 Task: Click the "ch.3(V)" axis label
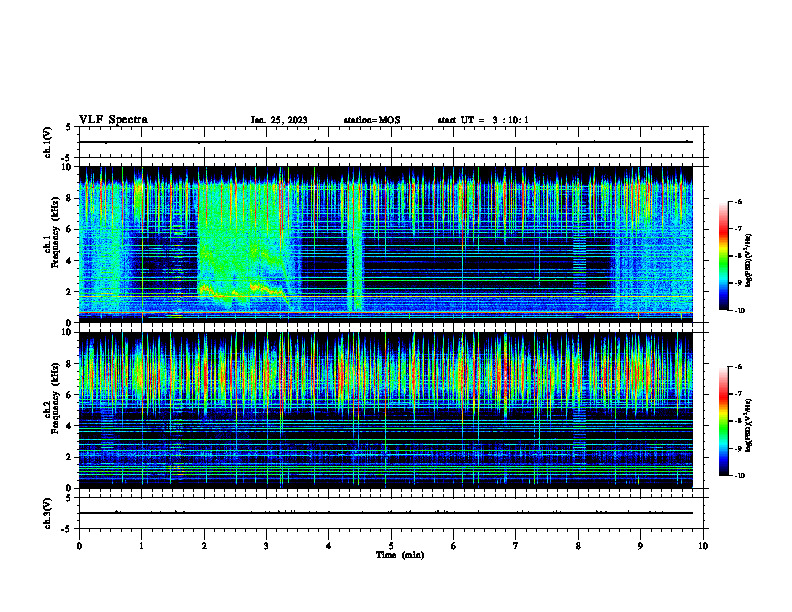click(x=48, y=513)
